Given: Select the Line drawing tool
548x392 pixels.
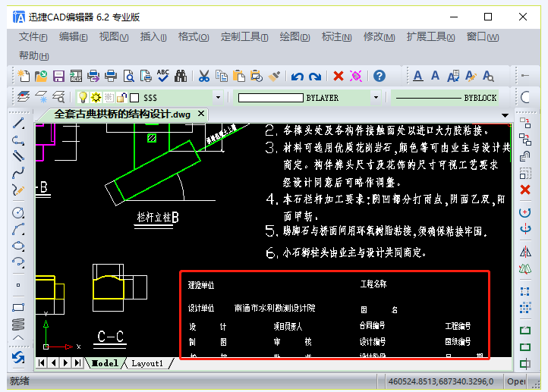Looking at the screenshot, I should coord(18,124).
